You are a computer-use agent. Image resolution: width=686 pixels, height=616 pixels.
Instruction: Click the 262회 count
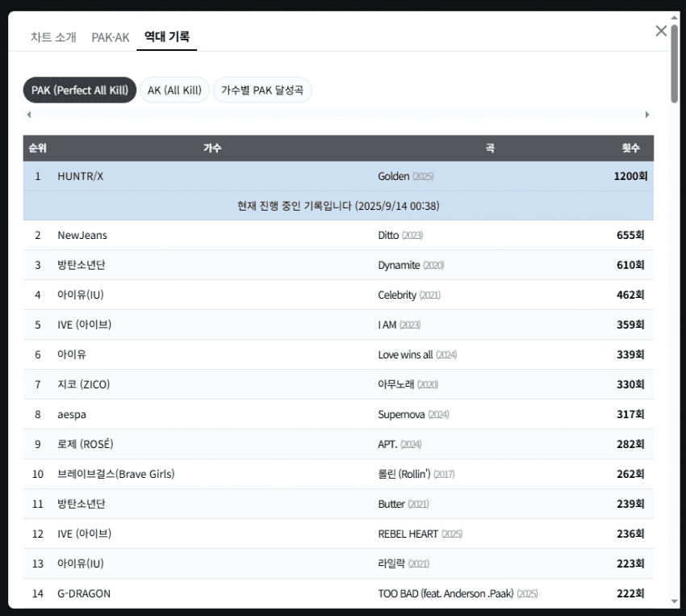click(630, 474)
